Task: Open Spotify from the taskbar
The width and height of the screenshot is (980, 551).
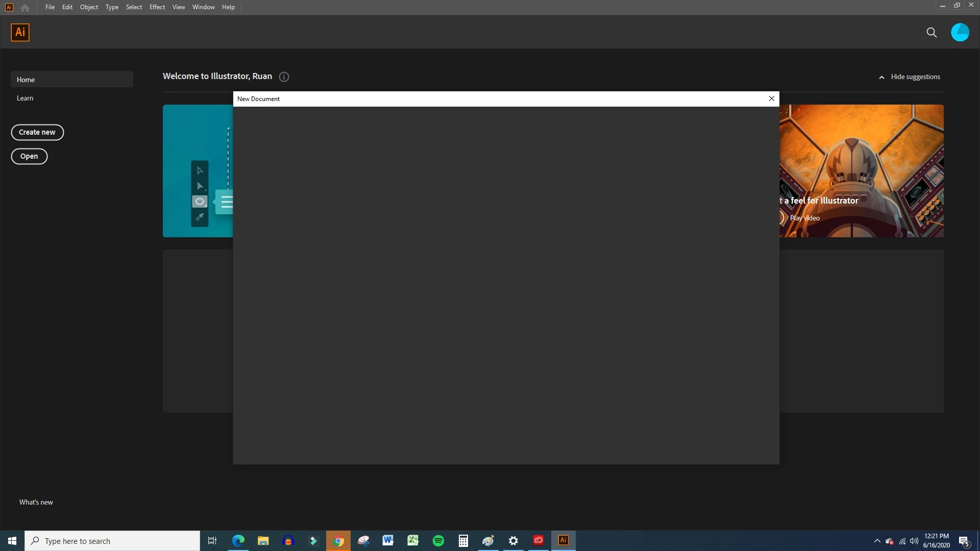Action: tap(438, 541)
